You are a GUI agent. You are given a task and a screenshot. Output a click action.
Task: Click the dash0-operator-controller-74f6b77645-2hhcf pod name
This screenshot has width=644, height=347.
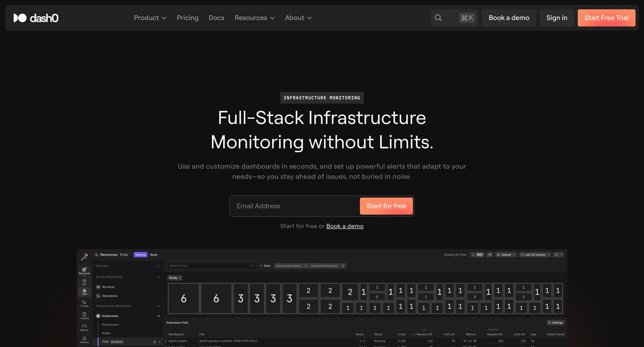coord(228,341)
